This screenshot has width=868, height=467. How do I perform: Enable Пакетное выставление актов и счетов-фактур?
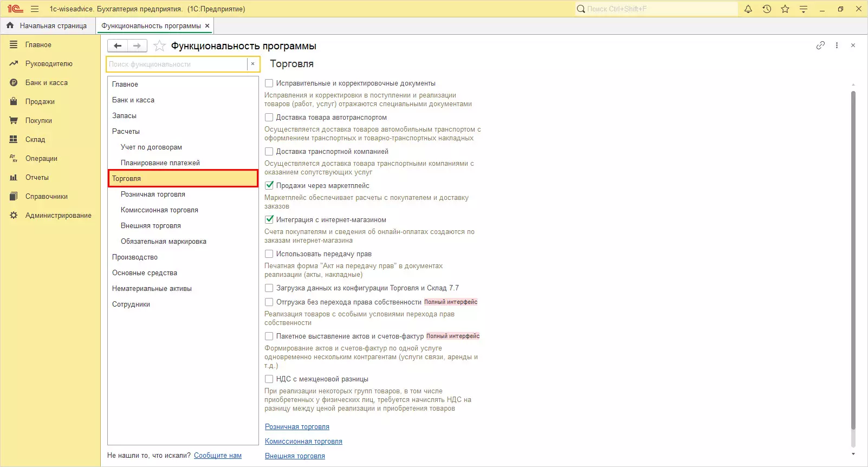click(269, 336)
